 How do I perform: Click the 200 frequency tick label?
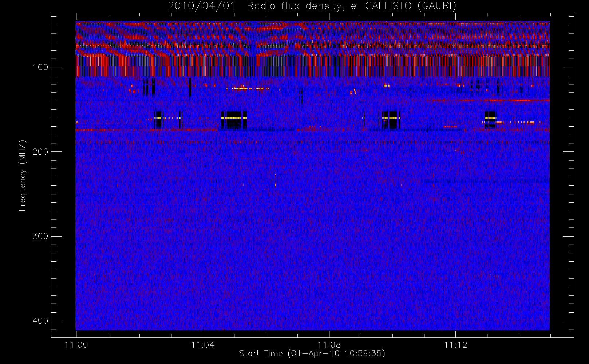[x=40, y=152]
